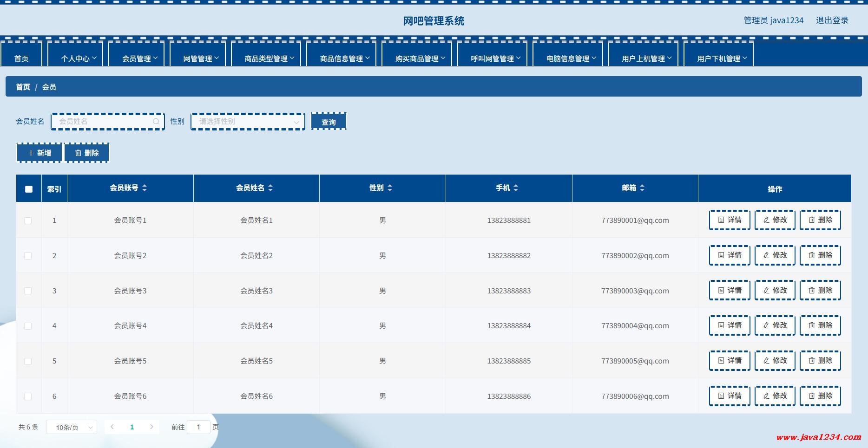Open the 请选择性别 dropdown
The height and width of the screenshot is (448, 868).
pos(248,122)
